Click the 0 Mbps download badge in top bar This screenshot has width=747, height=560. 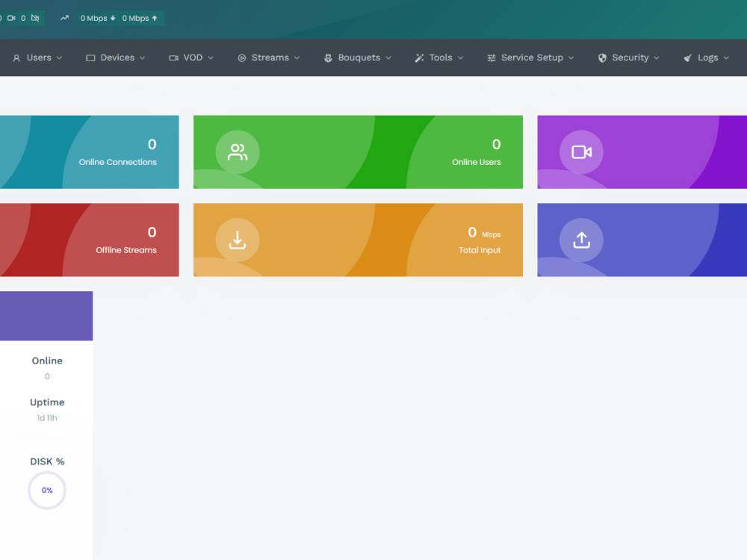pos(96,17)
